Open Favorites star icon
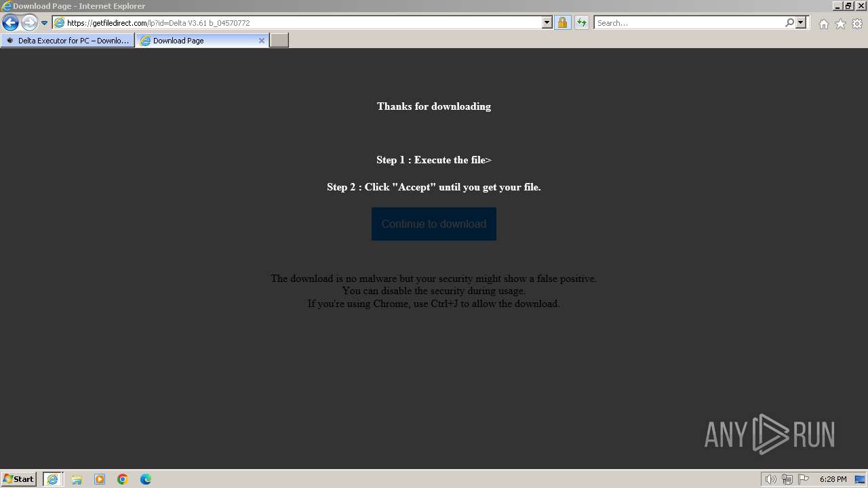Viewport: 868px width, 488px height. tap(840, 24)
